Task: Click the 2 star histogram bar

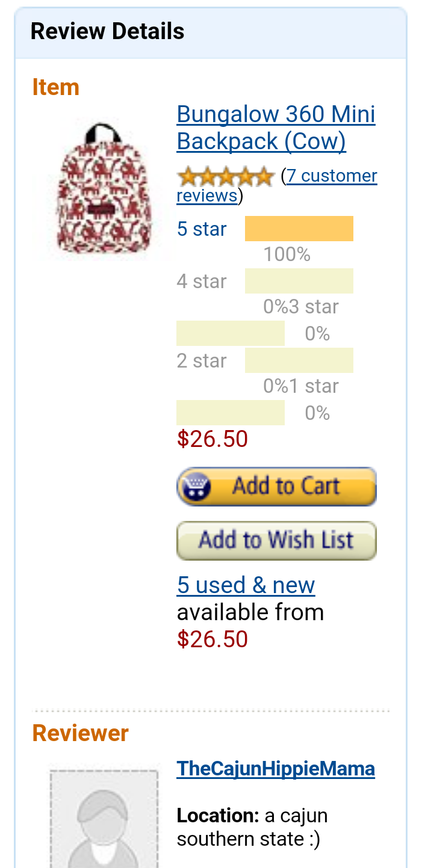Action: [299, 360]
